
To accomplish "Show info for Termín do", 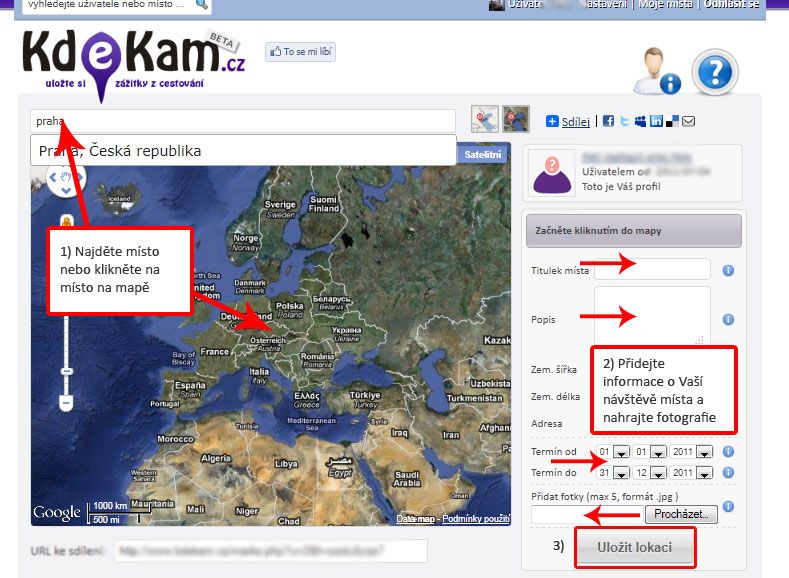I will point(728,472).
